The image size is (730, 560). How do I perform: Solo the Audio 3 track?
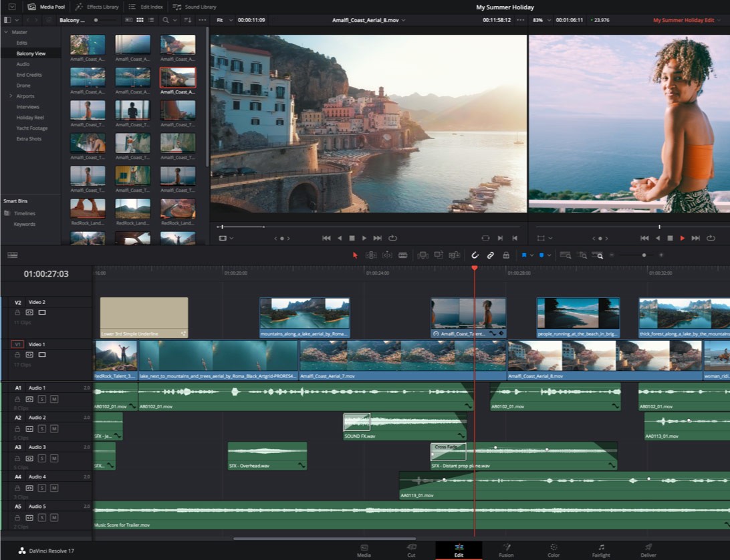click(x=41, y=458)
